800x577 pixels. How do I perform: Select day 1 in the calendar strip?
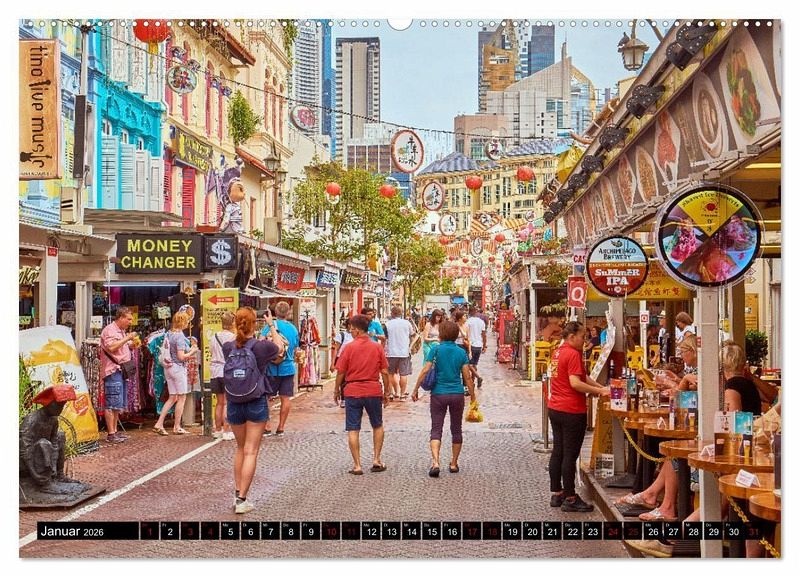coord(149,531)
